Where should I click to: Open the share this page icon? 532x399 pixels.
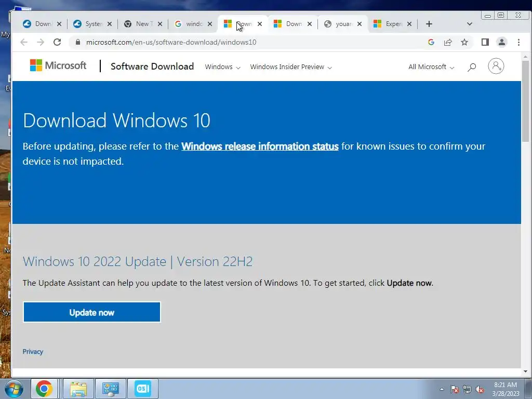[448, 42]
